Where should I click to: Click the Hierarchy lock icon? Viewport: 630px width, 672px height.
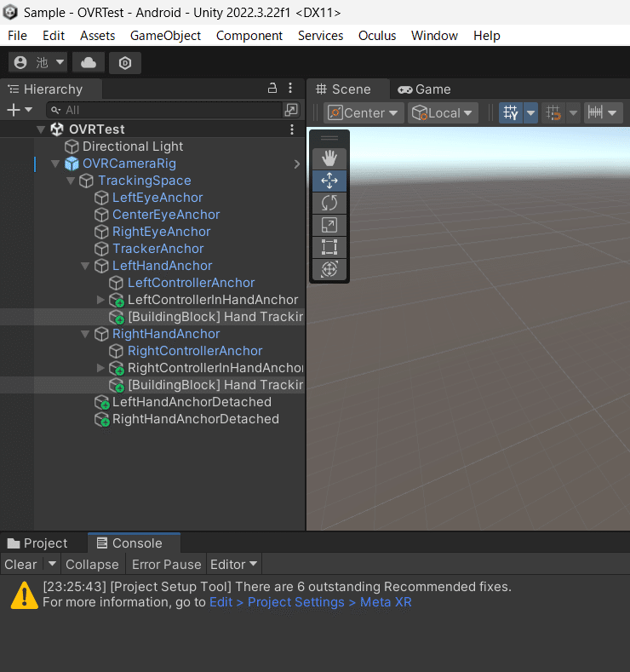(272, 89)
